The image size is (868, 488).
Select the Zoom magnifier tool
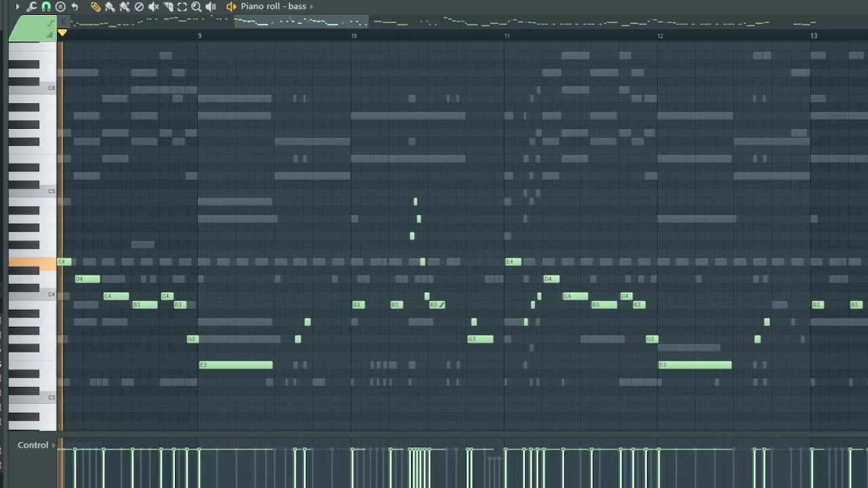click(x=196, y=7)
